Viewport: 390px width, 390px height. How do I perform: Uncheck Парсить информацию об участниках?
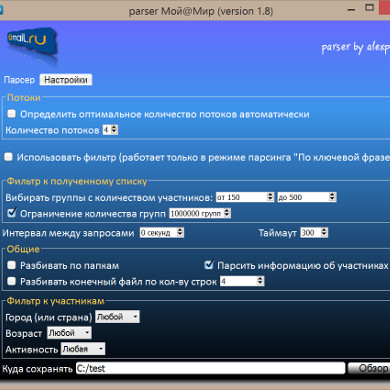209,265
